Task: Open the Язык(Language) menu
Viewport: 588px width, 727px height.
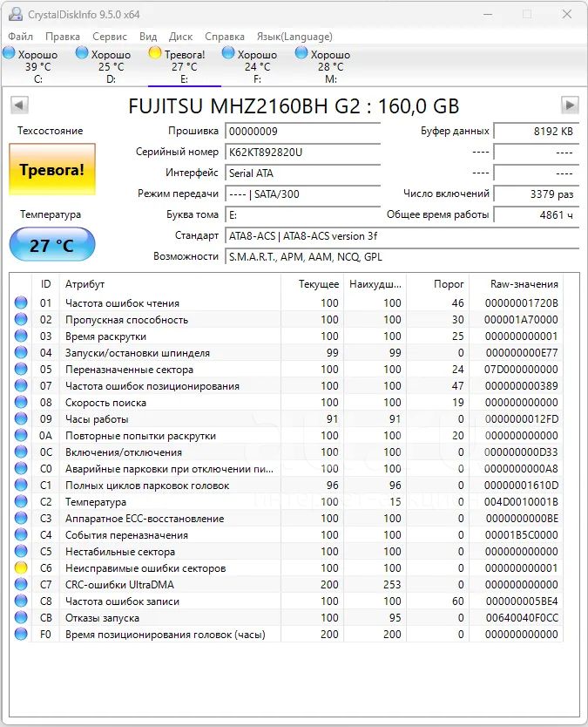Action: pos(294,37)
